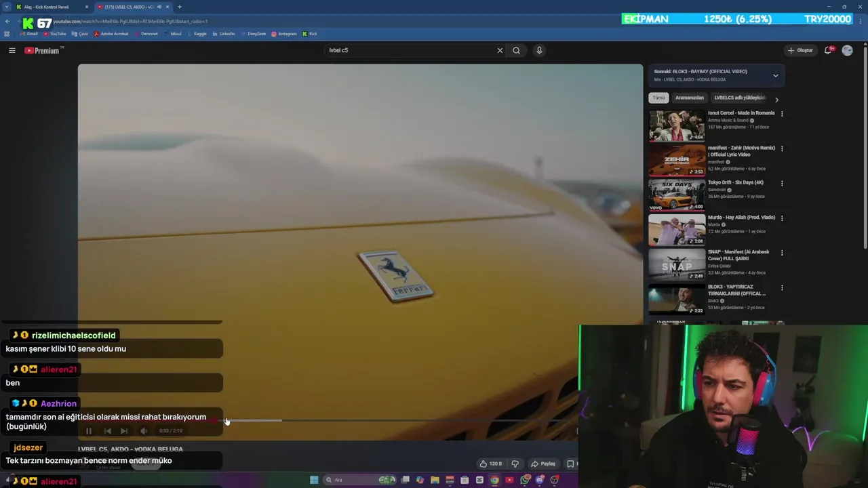This screenshot has width=868, height=488.
Task: Skip to previous video in player
Action: (x=107, y=430)
